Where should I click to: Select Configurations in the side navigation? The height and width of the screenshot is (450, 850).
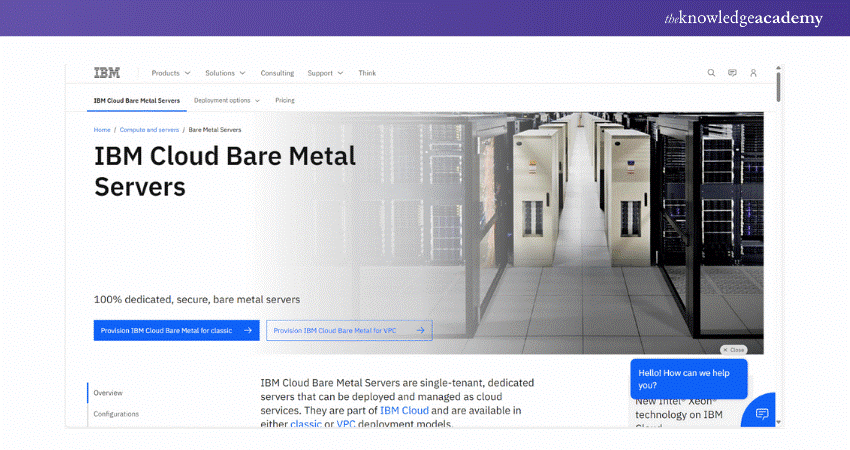click(x=116, y=414)
